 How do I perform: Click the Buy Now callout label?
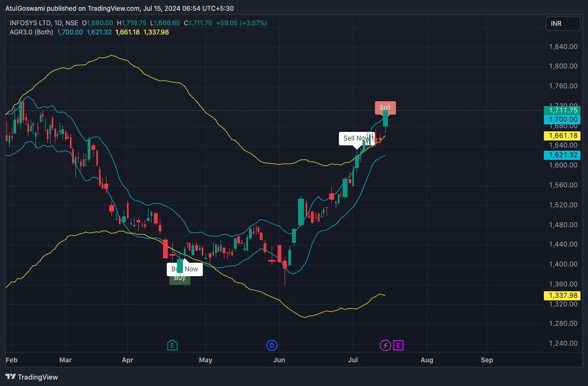[185, 269]
